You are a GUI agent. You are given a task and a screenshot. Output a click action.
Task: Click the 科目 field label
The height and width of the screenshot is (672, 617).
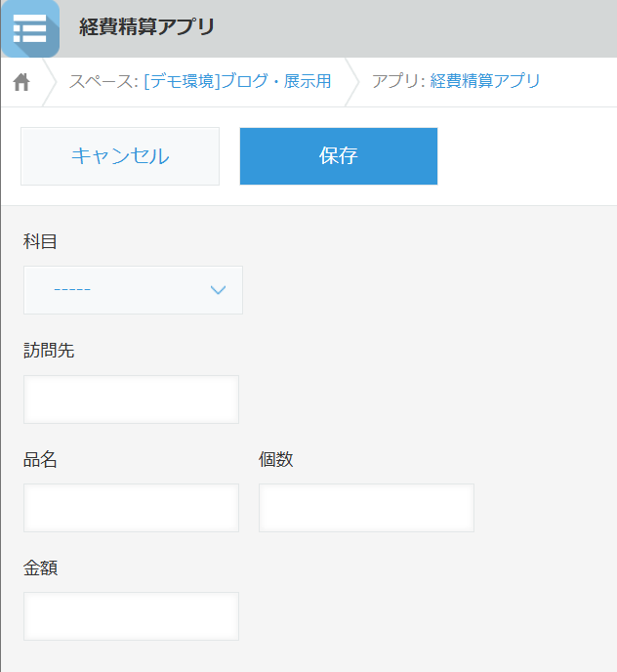(x=40, y=241)
